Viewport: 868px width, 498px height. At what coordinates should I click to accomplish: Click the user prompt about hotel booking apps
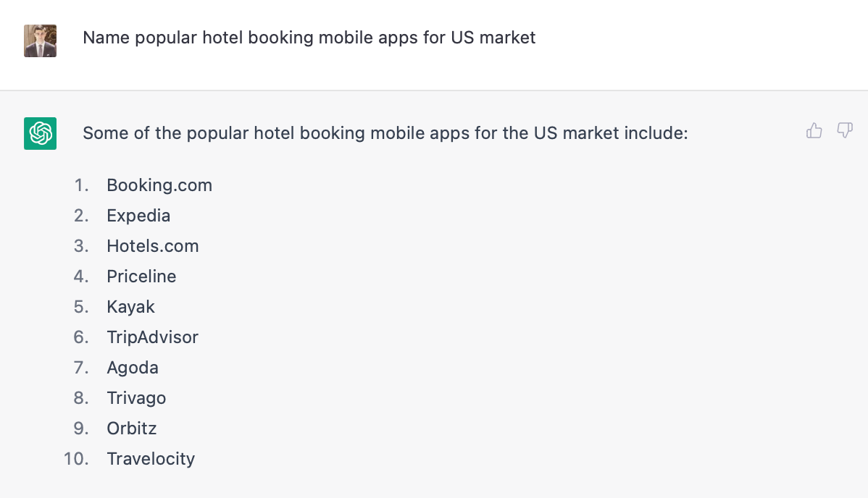pyautogui.click(x=309, y=38)
